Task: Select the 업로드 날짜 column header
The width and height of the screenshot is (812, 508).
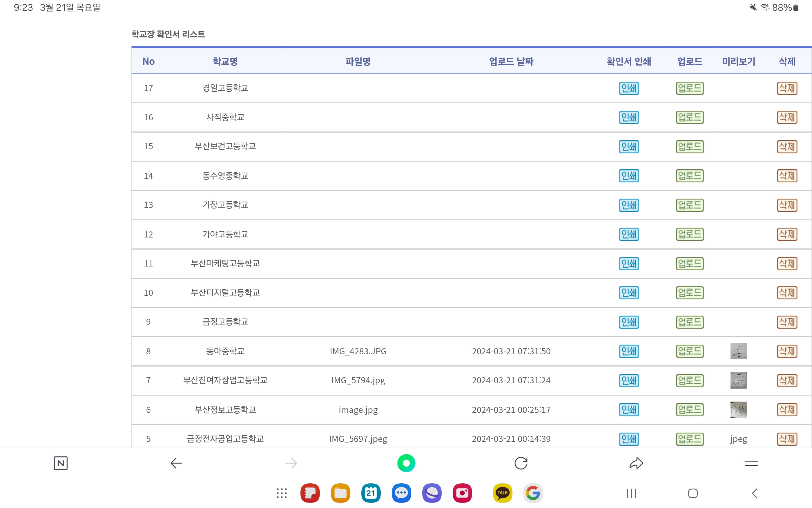Action: pyautogui.click(x=511, y=61)
